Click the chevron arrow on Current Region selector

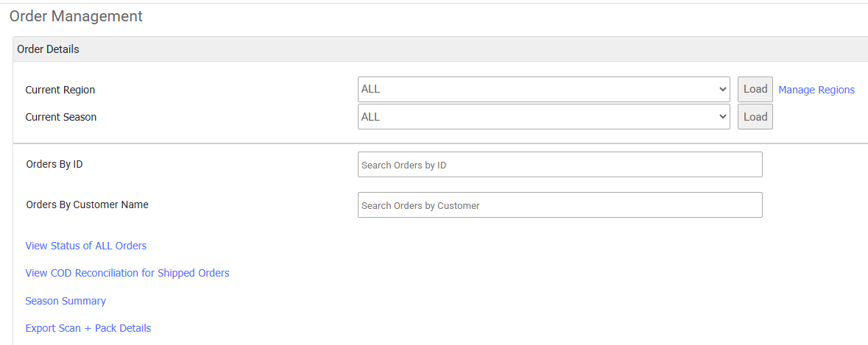[721, 89]
